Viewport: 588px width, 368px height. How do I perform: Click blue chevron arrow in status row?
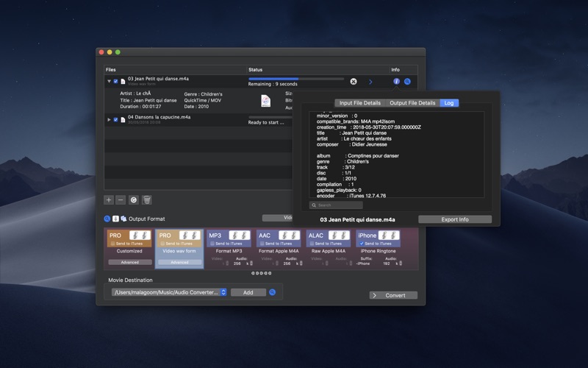pos(370,82)
